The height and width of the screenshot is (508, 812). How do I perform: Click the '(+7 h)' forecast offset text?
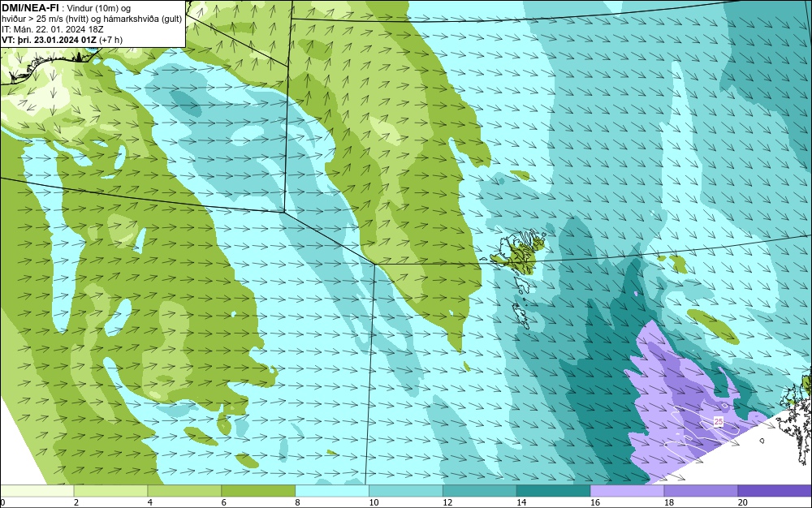(x=111, y=40)
